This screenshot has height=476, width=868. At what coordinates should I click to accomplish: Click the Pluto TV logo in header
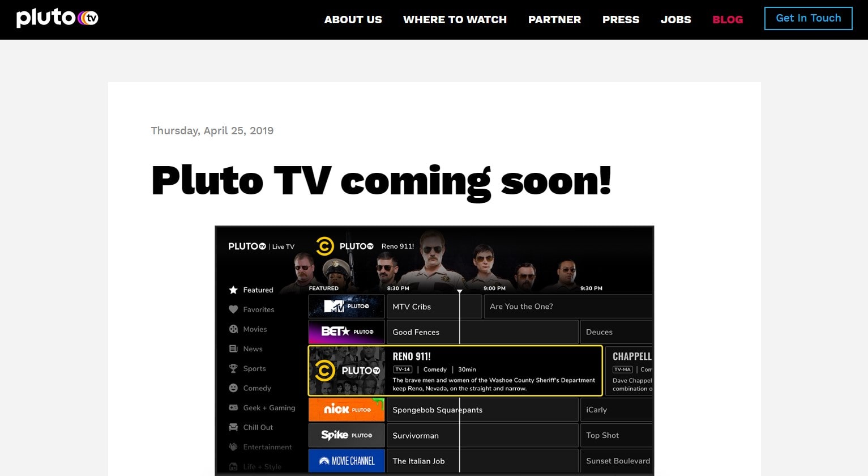(57, 18)
